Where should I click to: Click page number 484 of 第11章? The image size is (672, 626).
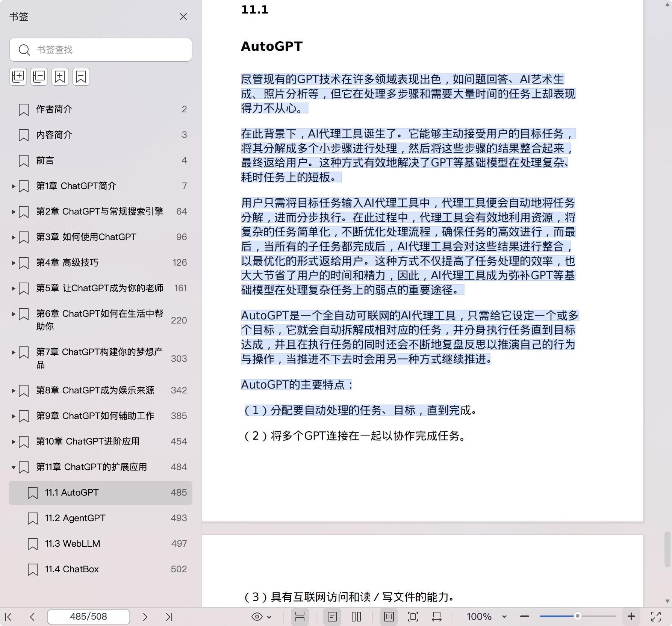(x=179, y=467)
